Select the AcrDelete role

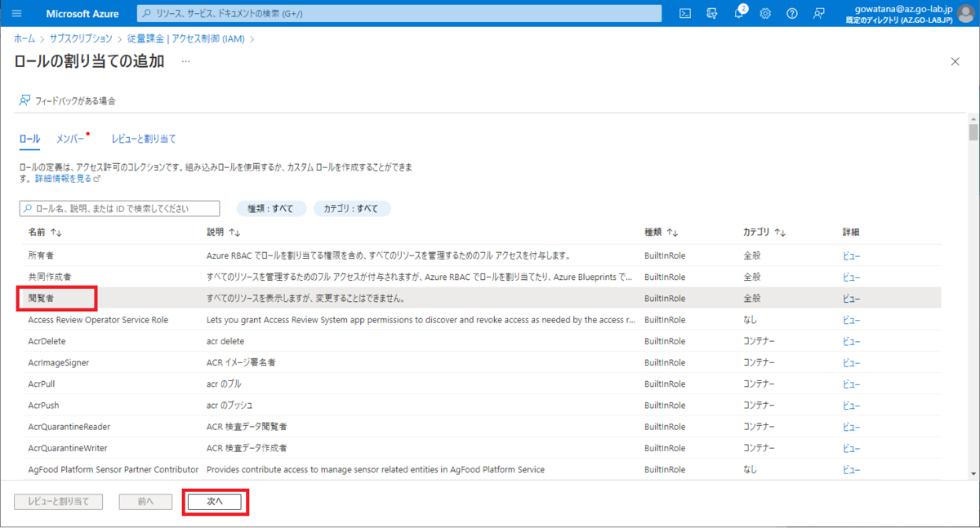pos(480,340)
